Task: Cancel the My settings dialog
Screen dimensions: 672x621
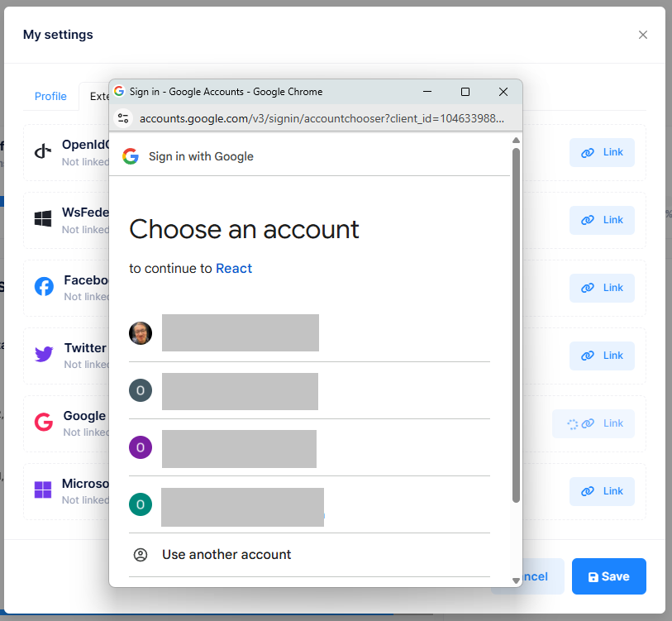Action: pyautogui.click(x=542, y=576)
